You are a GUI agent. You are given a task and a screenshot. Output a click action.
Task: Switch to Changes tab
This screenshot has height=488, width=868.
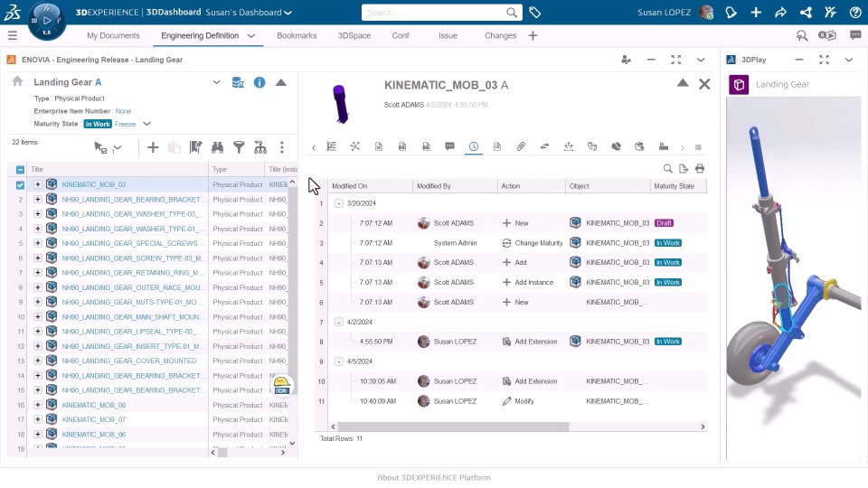click(x=500, y=35)
